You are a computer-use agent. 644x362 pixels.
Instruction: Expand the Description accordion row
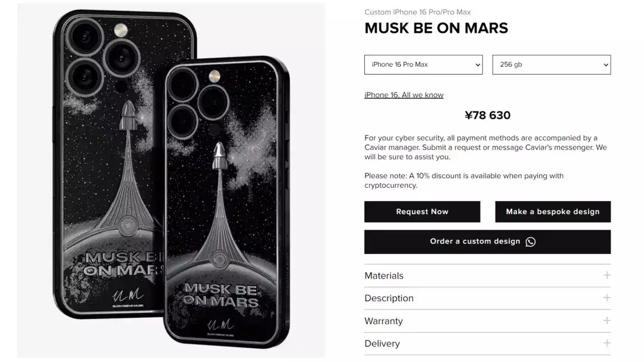click(488, 298)
